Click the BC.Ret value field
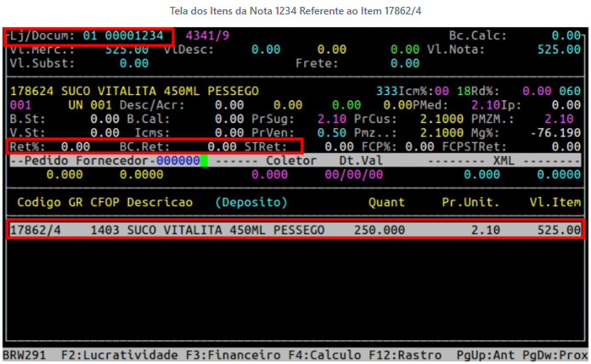 222,146
